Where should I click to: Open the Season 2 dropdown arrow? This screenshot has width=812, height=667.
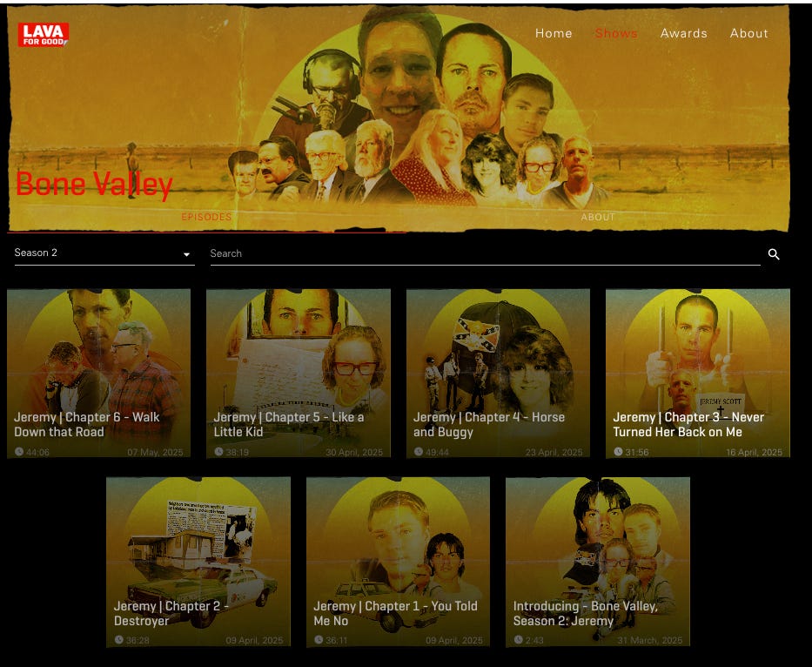click(x=186, y=254)
